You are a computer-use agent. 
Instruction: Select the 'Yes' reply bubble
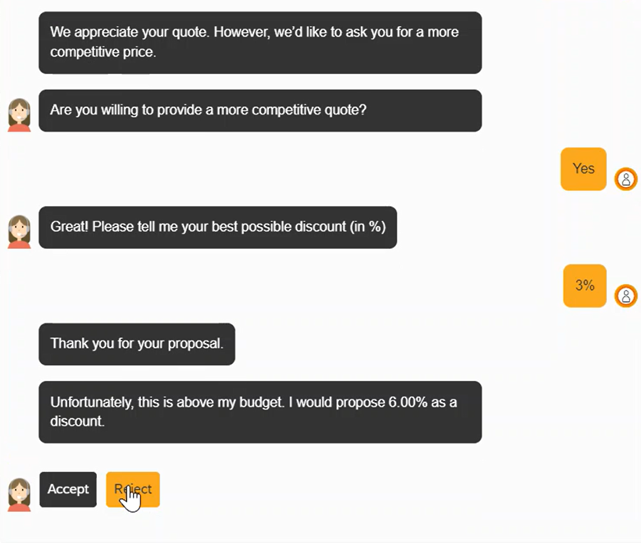tap(583, 169)
